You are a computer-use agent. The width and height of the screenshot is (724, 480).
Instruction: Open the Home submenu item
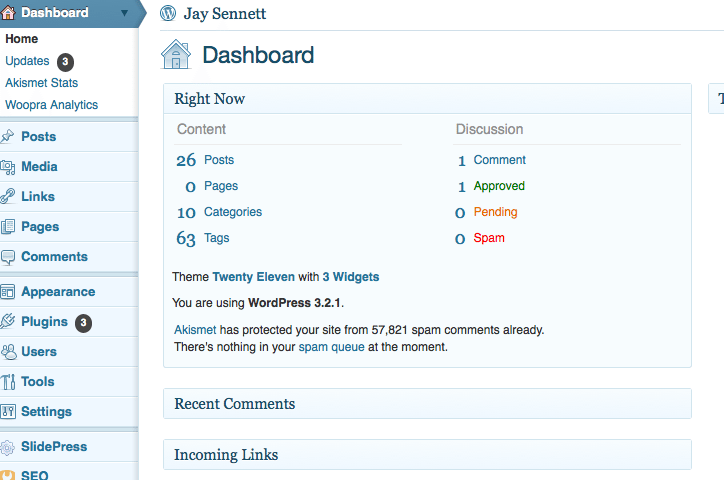click(21, 39)
